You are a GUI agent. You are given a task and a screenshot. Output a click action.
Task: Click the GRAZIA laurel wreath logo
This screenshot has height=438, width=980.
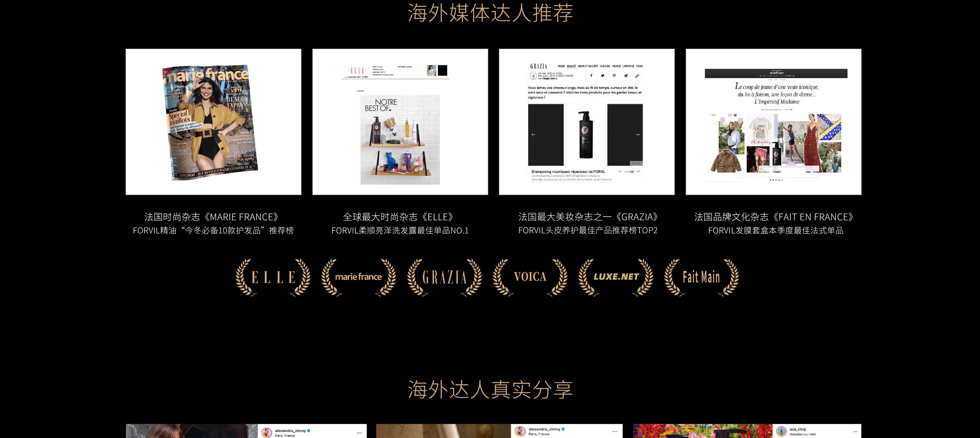(444, 277)
